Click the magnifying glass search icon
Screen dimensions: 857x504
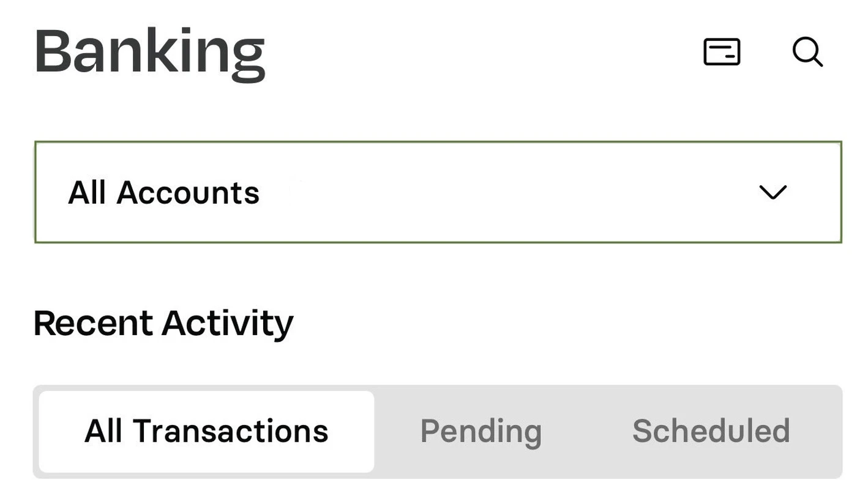point(807,51)
